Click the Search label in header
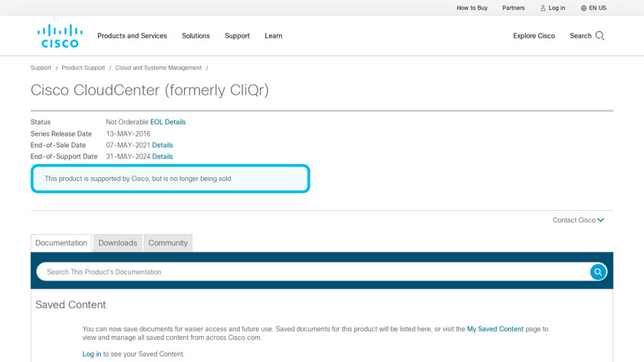 click(x=580, y=36)
